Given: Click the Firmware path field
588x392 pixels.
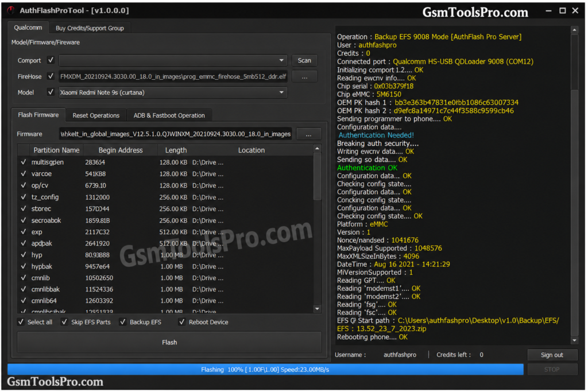Looking at the screenshot, I should [x=176, y=134].
